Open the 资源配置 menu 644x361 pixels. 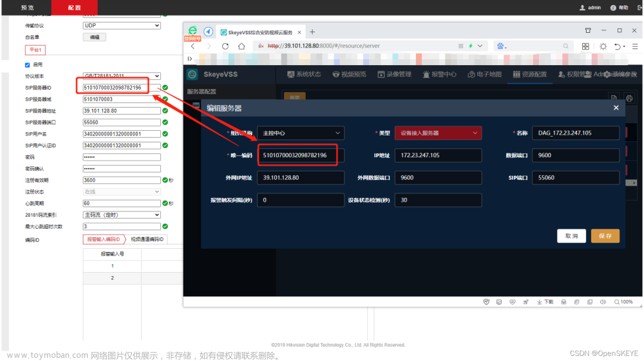(530, 74)
